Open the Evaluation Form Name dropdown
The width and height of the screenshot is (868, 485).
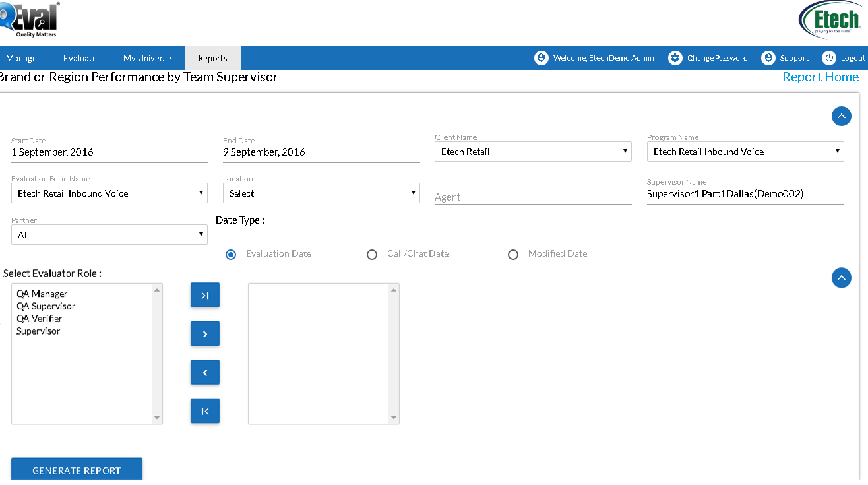tap(109, 193)
